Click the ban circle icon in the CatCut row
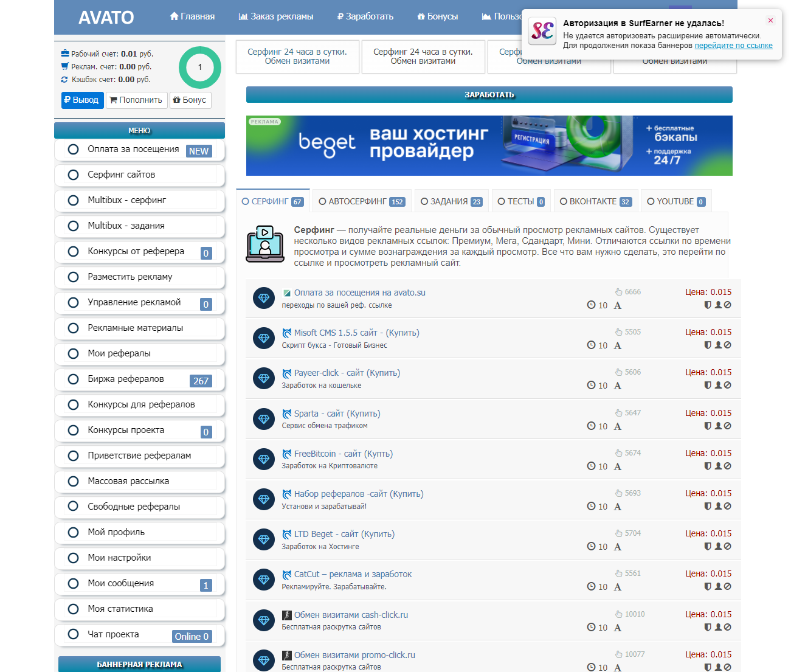791x672 pixels. coord(728,586)
